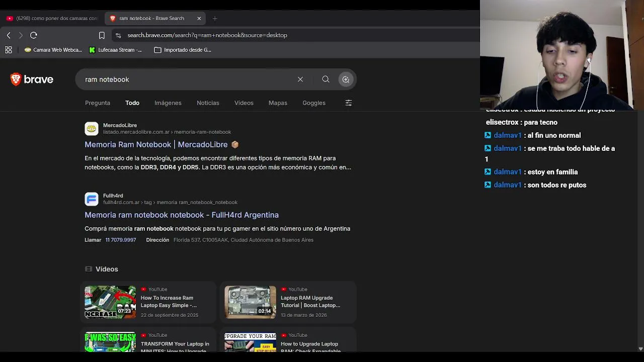Viewport: 644px width, 362px height.
Task: Call the phone number 11 7079.9997
Action: 121,240
